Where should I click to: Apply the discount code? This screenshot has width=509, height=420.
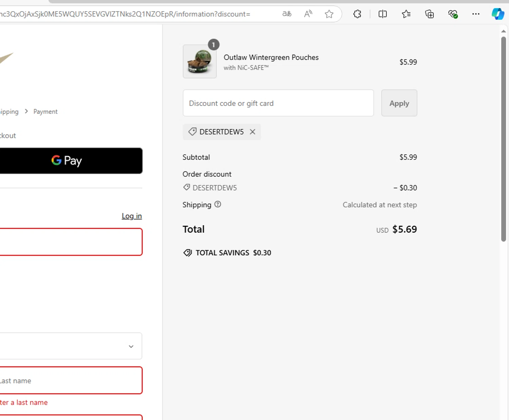pos(399,103)
